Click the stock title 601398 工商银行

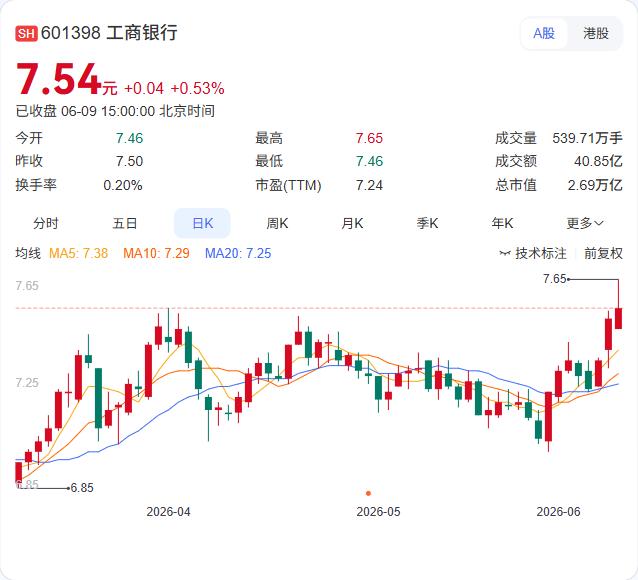(109, 33)
